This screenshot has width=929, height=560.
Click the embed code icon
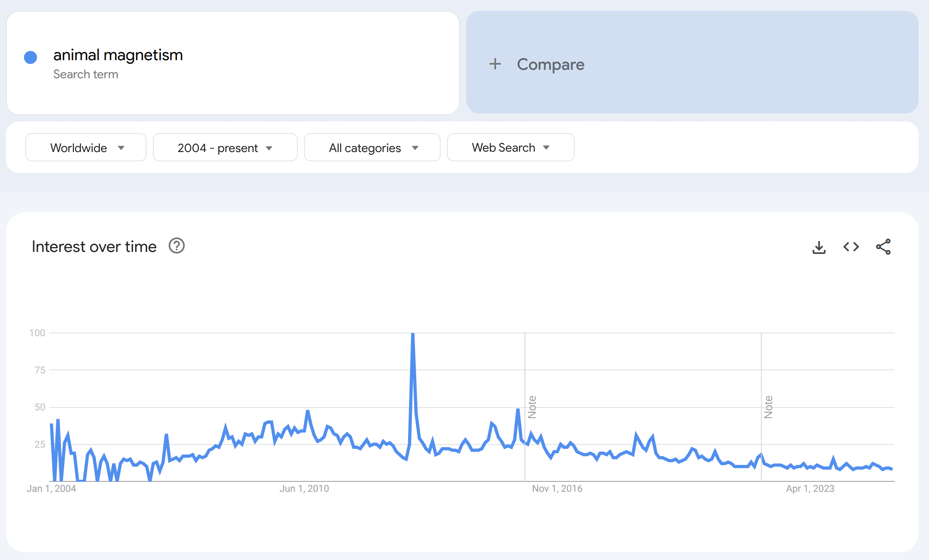pyautogui.click(x=851, y=247)
